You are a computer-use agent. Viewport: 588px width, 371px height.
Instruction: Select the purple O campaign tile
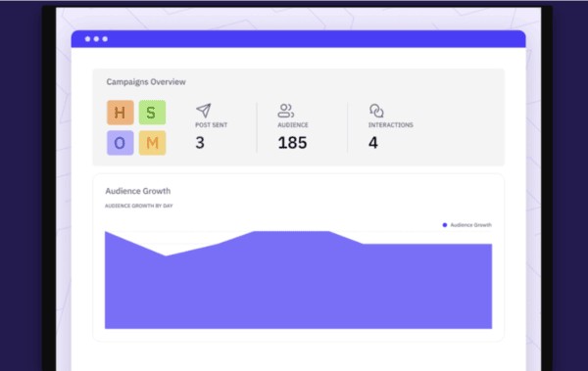(x=120, y=143)
